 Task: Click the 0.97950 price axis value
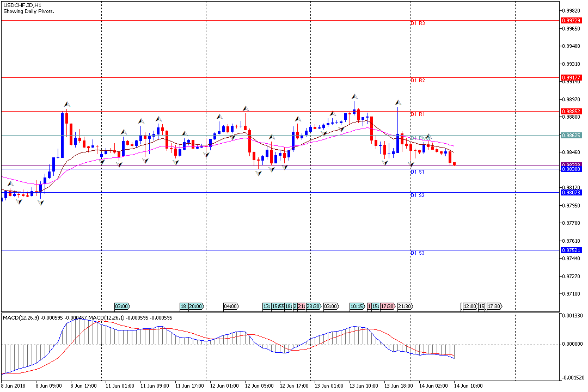click(572, 206)
